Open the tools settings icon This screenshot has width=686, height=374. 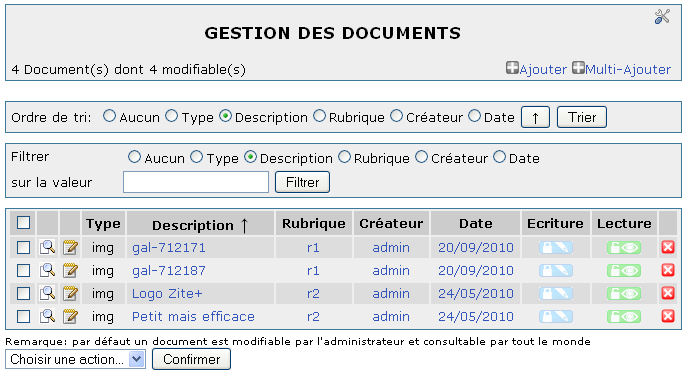pos(662,17)
